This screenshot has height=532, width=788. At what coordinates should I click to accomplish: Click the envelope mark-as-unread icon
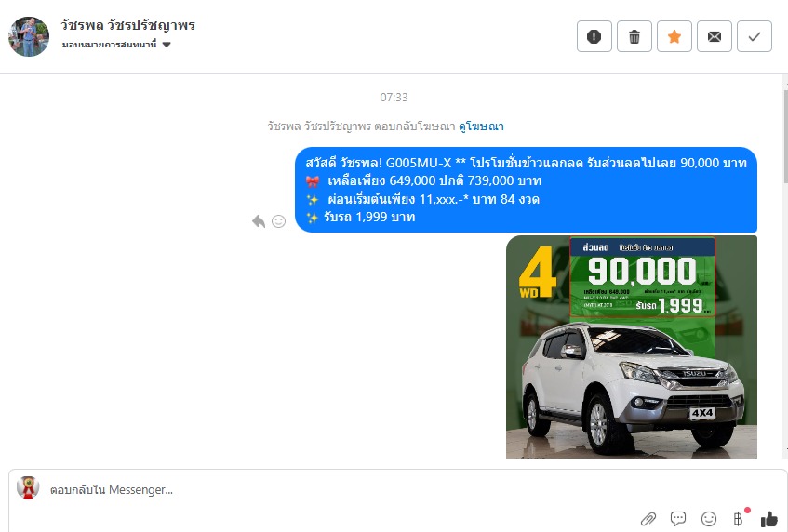(715, 36)
